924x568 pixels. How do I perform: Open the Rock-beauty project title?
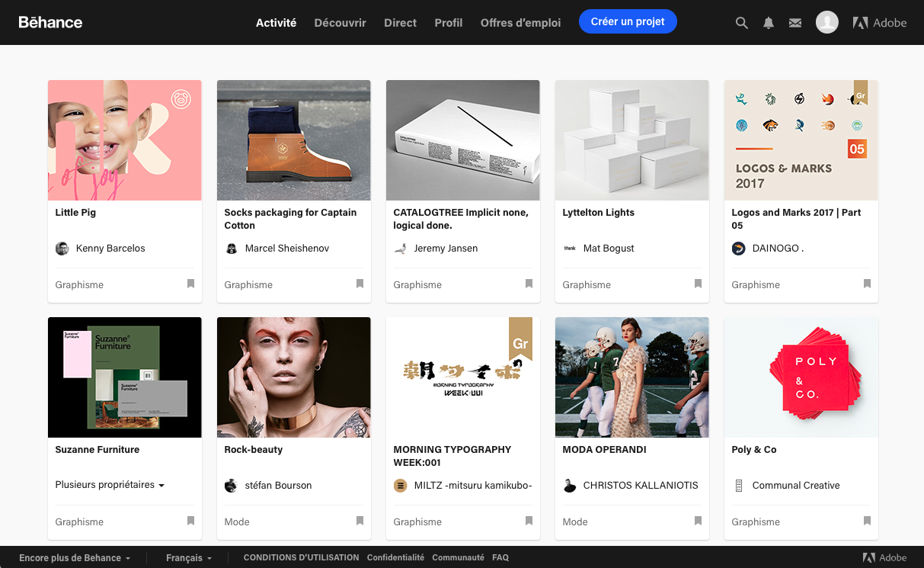coord(254,450)
